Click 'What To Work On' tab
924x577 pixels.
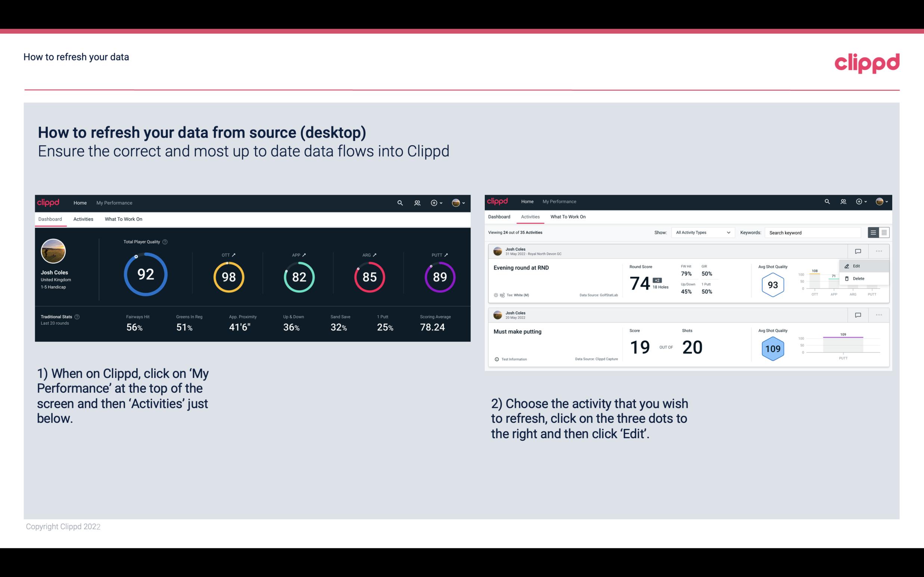[123, 219]
